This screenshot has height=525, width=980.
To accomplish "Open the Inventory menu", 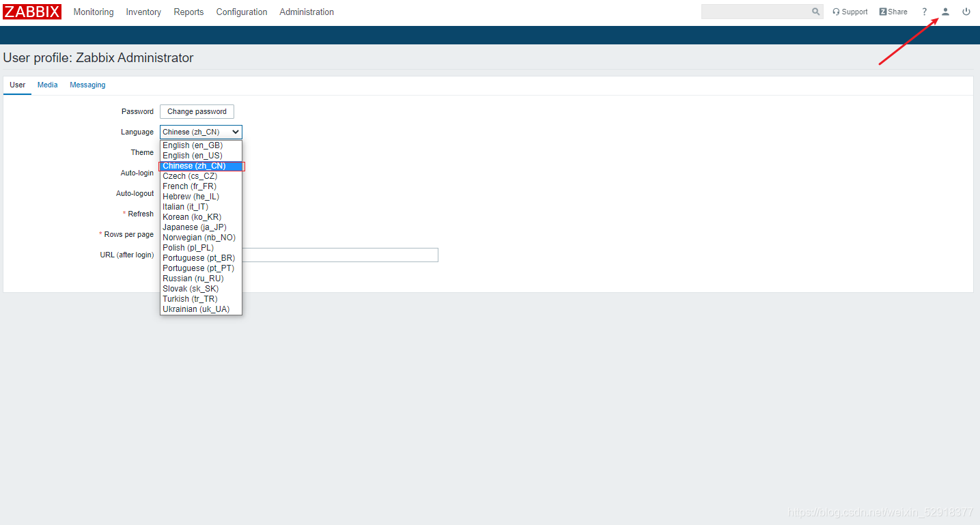I will coord(143,12).
